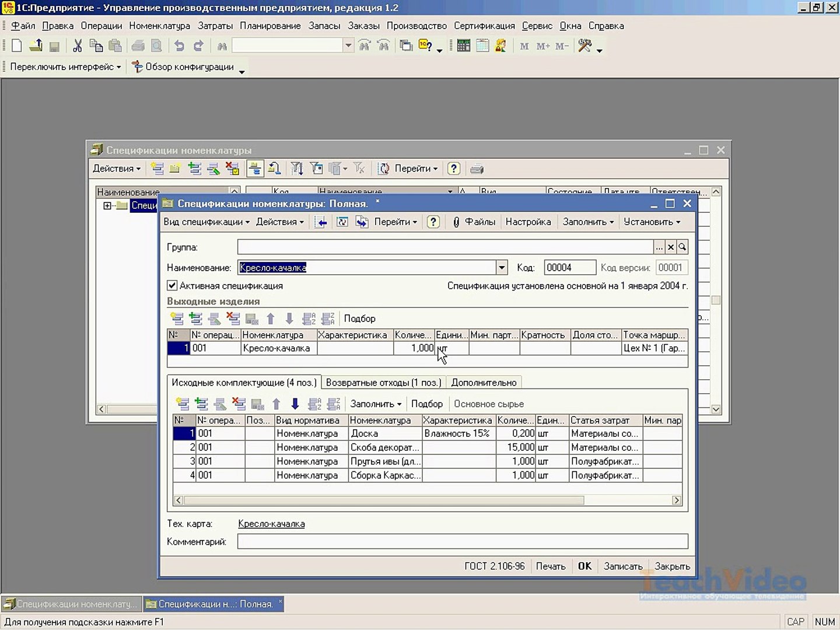This screenshot has height=630, width=840.
Task: Click the tools and wrench icon
Action: point(584,45)
